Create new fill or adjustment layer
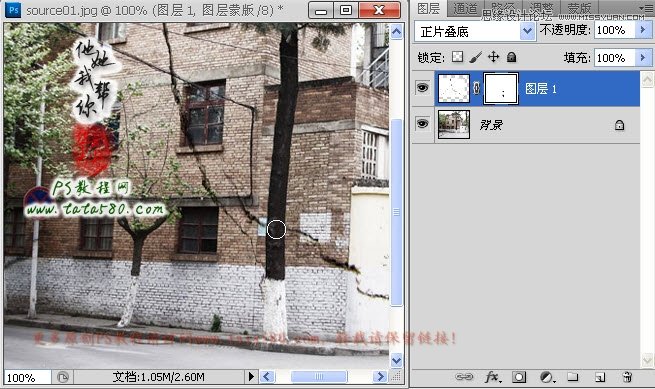Viewport: 655px width, 389px height. coord(547,377)
